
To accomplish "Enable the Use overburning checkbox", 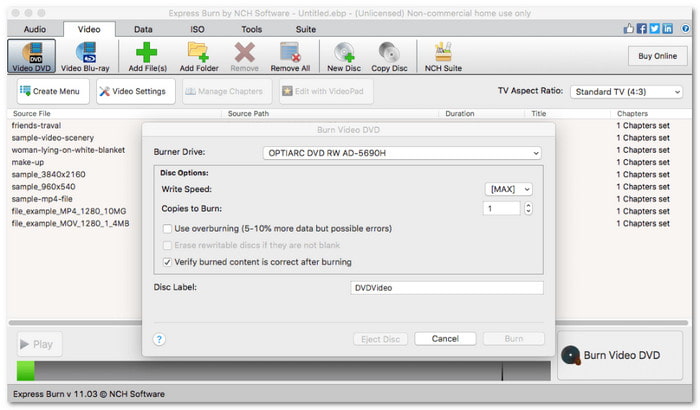I will 167,229.
